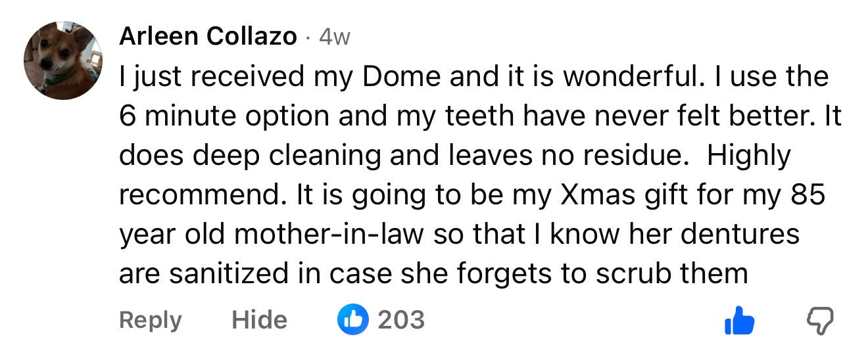868x364 pixels.
Task: Click Reply under the comment
Action: 150,320
